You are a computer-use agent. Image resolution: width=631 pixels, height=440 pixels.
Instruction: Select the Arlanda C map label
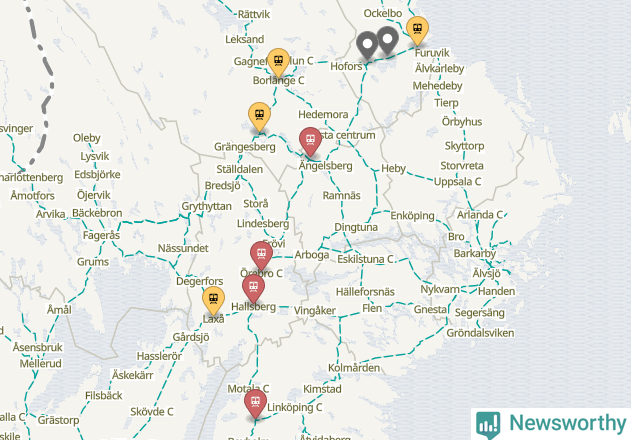(x=480, y=215)
